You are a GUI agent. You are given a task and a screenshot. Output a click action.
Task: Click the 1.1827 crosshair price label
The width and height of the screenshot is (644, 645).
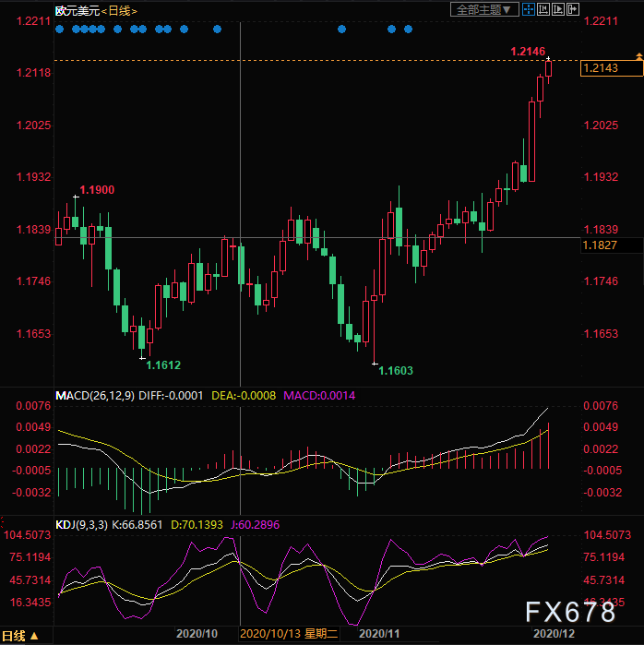pyautogui.click(x=602, y=245)
